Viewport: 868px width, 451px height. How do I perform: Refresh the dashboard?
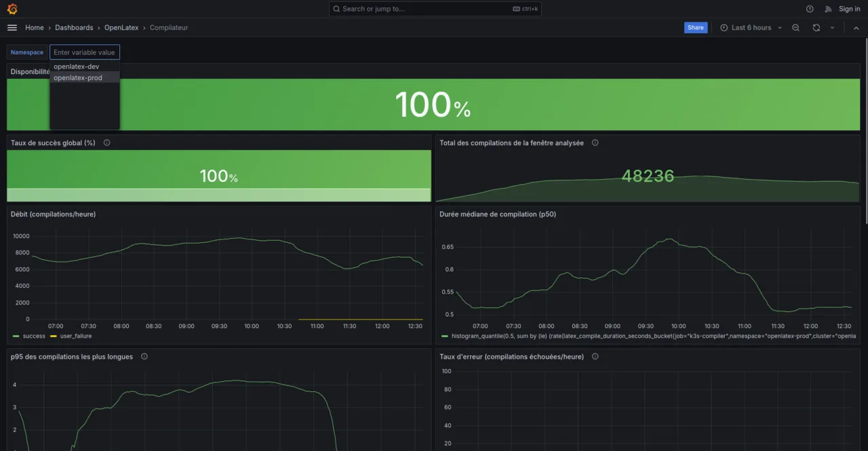[x=816, y=28]
